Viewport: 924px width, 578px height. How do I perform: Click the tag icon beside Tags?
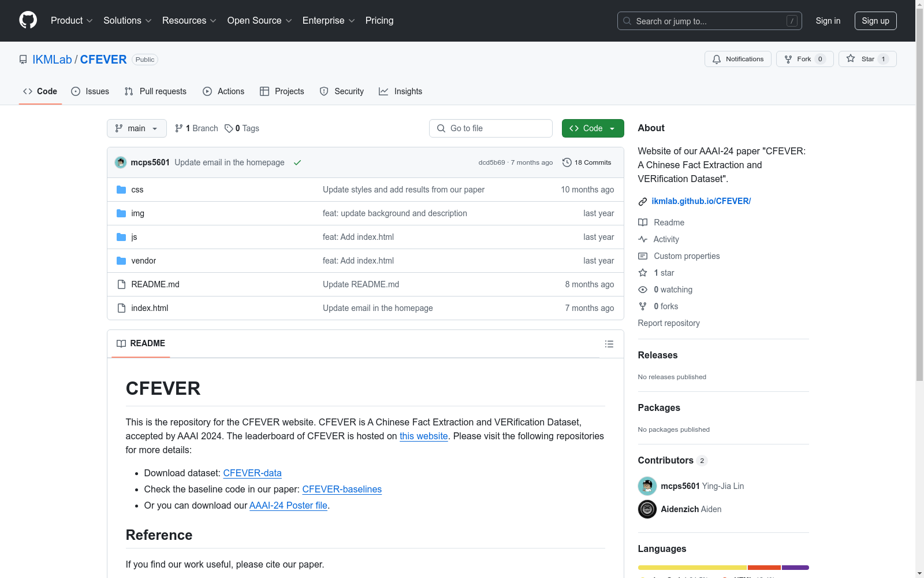[229, 128]
